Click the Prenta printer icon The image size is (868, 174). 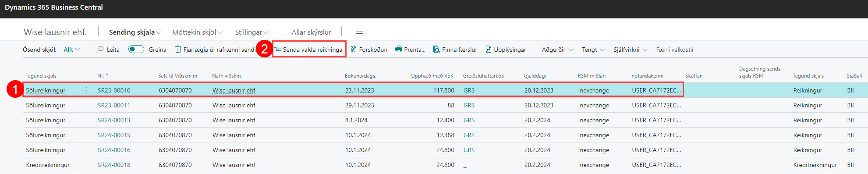coord(399,50)
